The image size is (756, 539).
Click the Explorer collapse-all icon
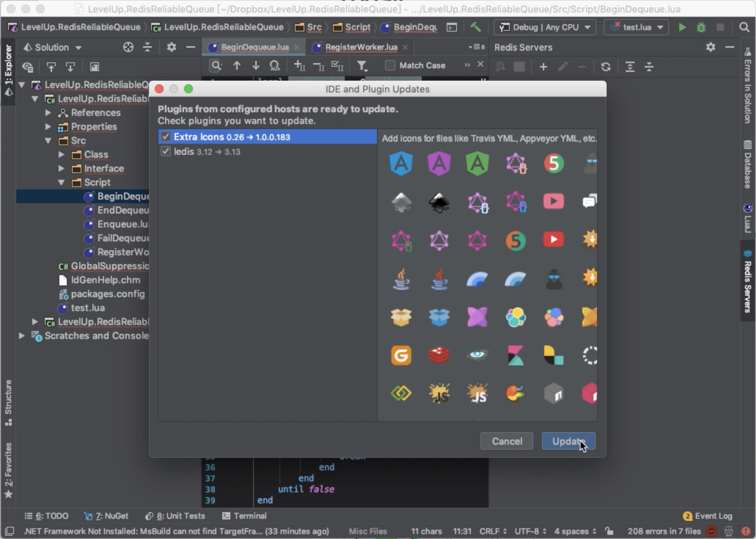[147, 47]
